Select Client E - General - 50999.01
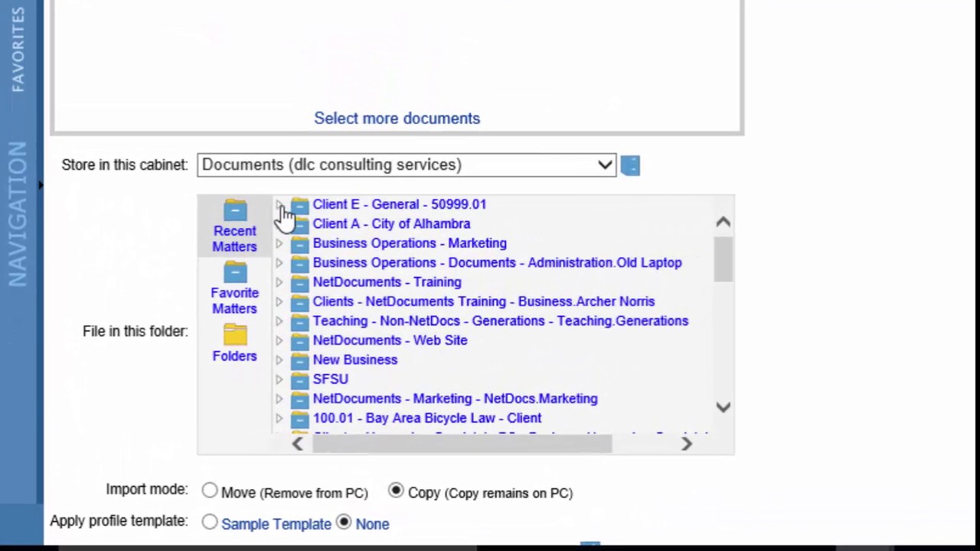980x551 pixels. point(399,204)
